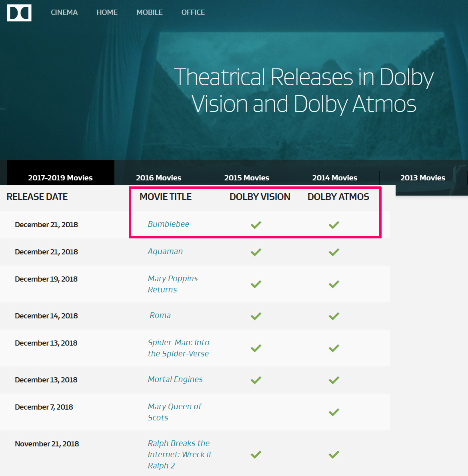The image size is (468, 476).
Task: Click the DOLBY ATMOS column header
Action: pyautogui.click(x=338, y=197)
